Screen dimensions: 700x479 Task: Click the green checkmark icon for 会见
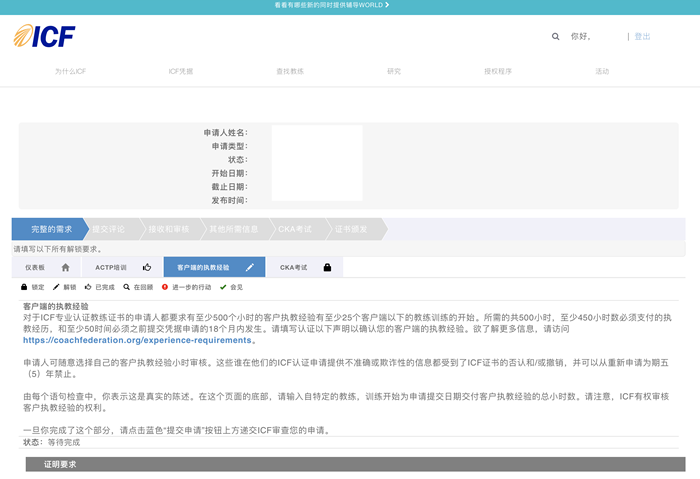[x=223, y=287]
